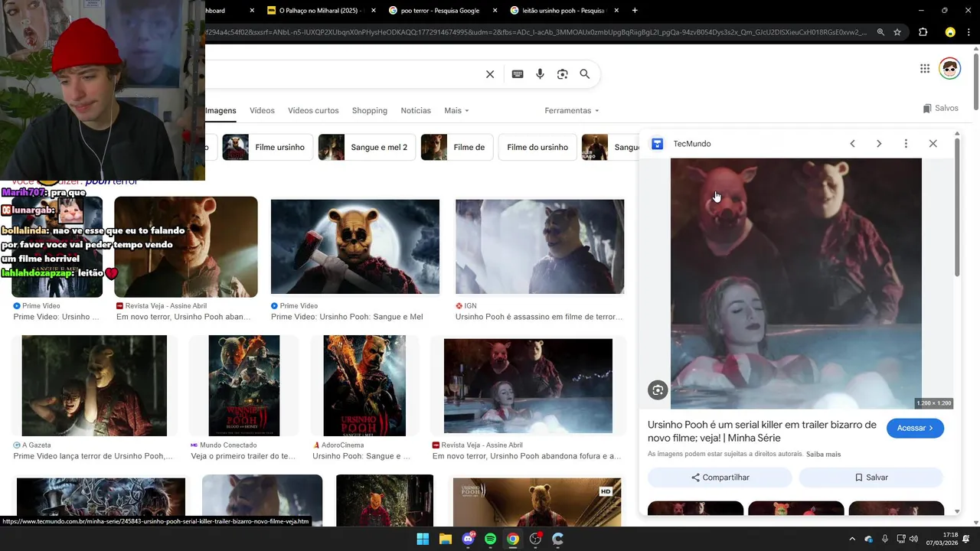The image size is (980, 551).
Task: Go to previous image in preview panel
Action: click(x=852, y=144)
